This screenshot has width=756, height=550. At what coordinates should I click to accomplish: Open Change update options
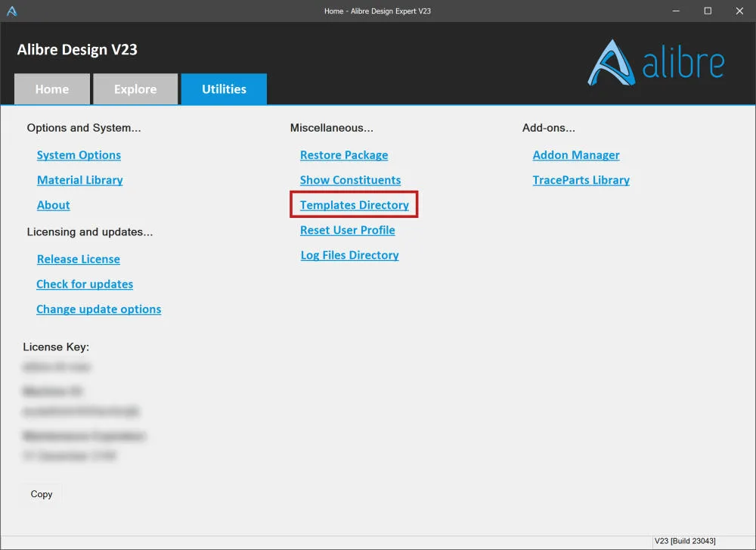click(x=99, y=309)
